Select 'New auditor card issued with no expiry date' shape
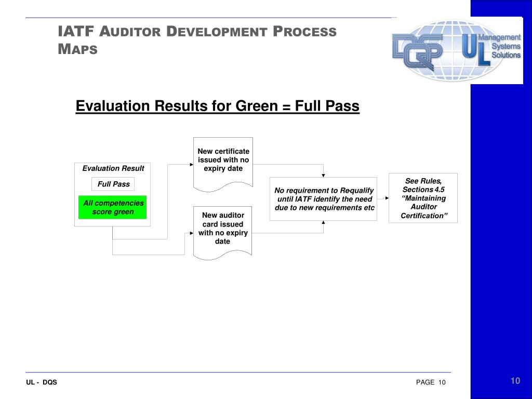Image resolution: width=532 pixels, height=399 pixels. click(x=222, y=233)
